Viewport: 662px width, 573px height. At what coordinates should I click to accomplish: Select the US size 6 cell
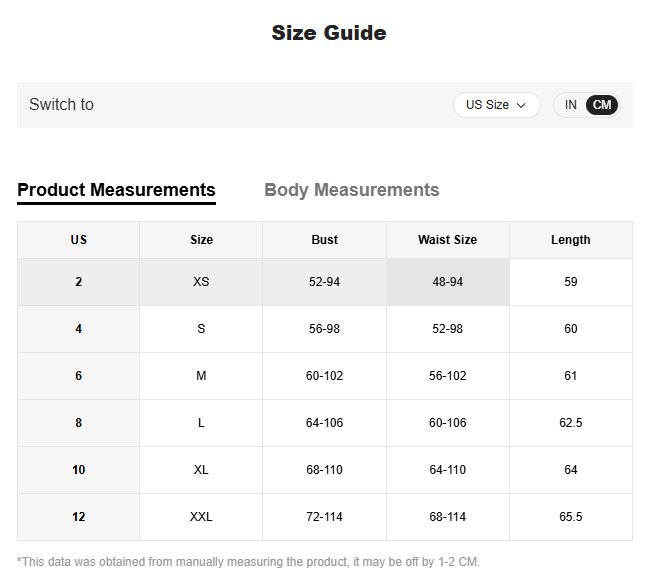79,376
